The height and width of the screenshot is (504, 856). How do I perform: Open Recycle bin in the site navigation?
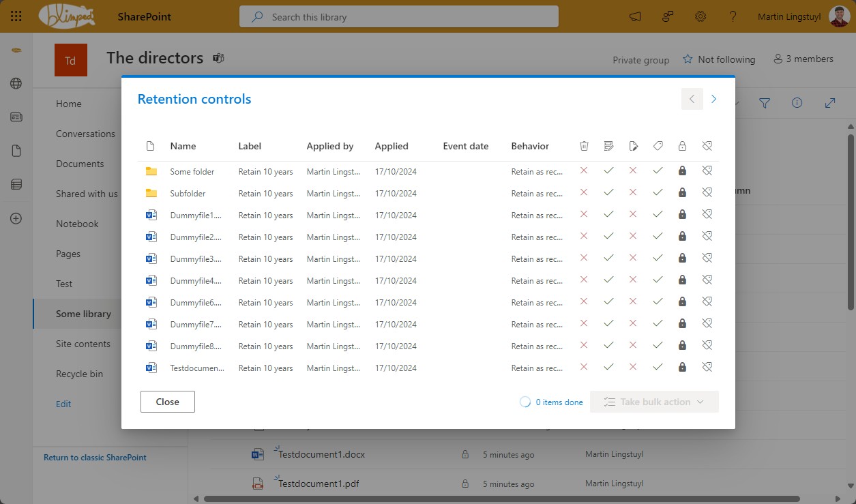[x=80, y=374]
